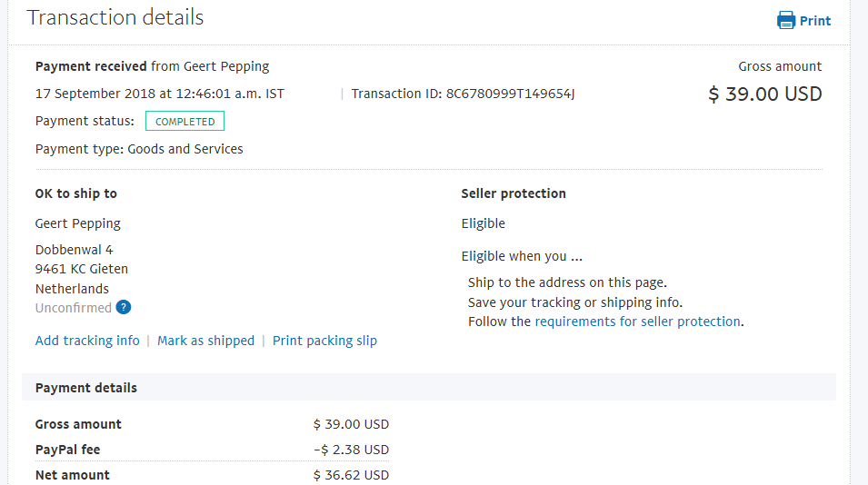
Task: Open the Unconfirmed address help icon
Action: (124, 308)
